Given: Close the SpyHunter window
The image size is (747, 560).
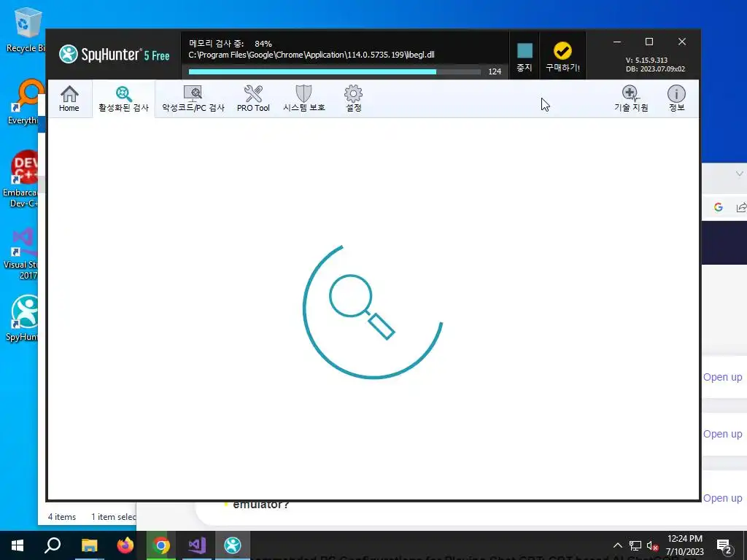Looking at the screenshot, I should point(682,42).
